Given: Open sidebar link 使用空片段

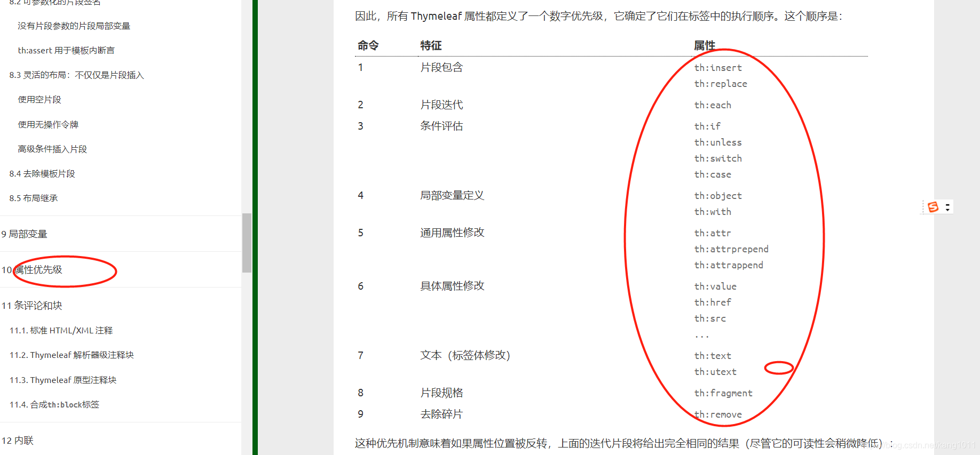Looking at the screenshot, I should (x=39, y=100).
